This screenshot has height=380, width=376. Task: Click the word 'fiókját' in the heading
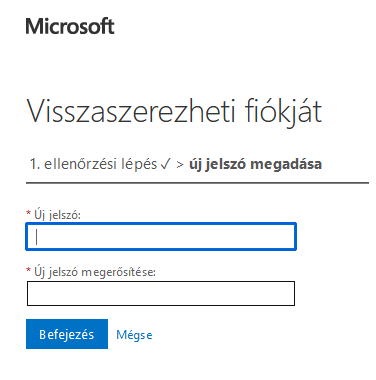[x=283, y=112]
